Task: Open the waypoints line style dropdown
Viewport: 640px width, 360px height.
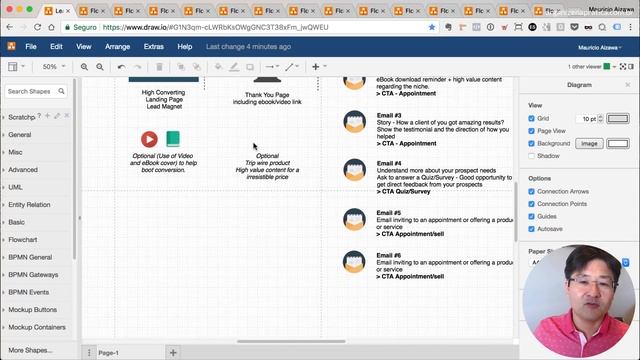Action: (x=292, y=67)
